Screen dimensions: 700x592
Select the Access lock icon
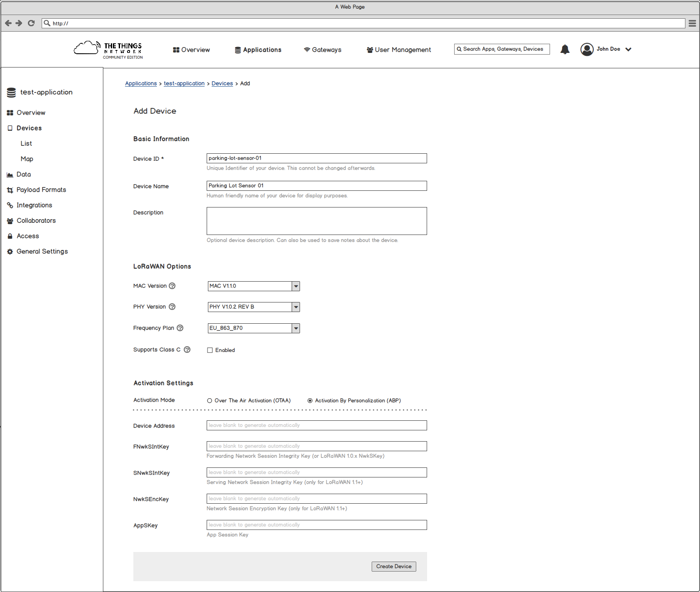(10, 236)
